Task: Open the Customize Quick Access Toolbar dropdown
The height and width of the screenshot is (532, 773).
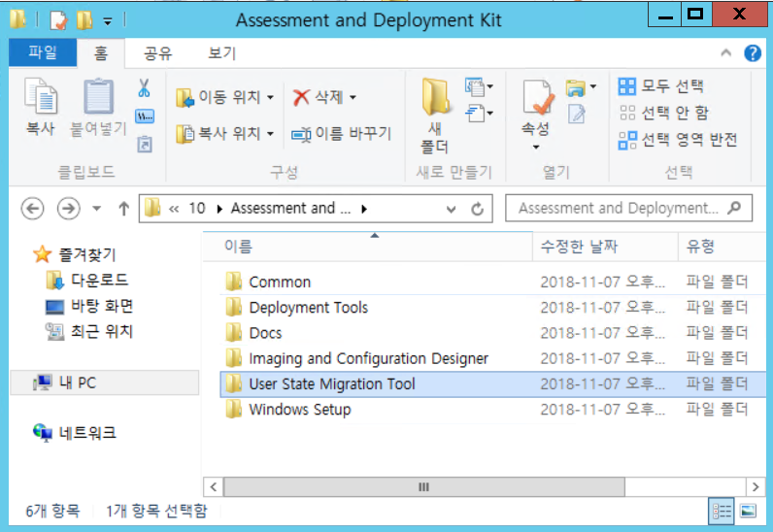Action: point(108,20)
